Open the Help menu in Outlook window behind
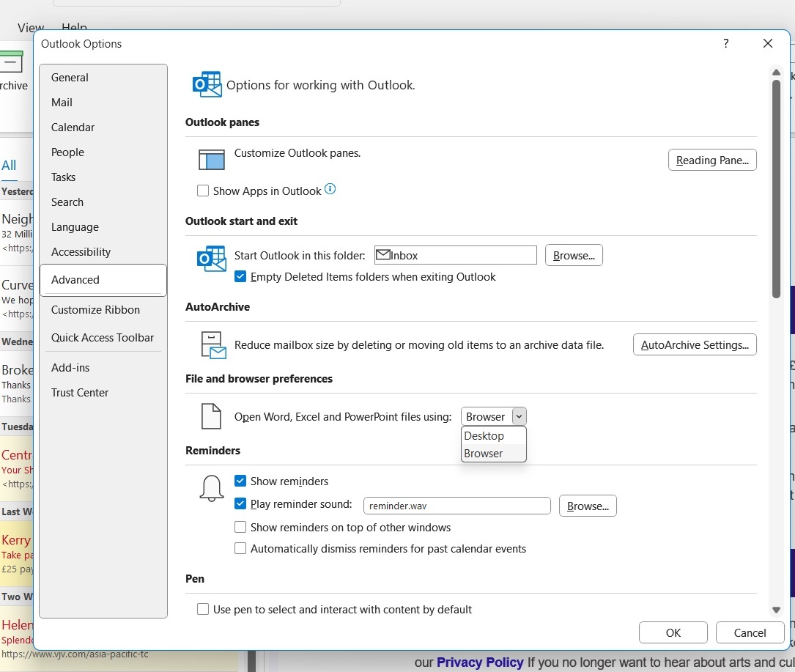This screenshot has height=672, width=795. tap(74, 27)
